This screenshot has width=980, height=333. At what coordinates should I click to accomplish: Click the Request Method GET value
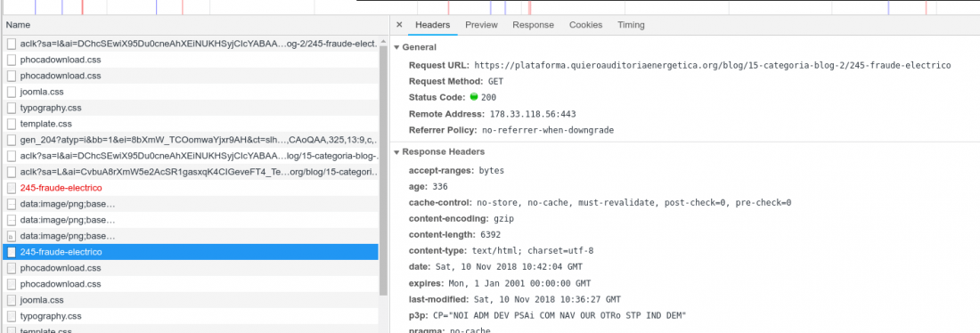click(495, 81)
